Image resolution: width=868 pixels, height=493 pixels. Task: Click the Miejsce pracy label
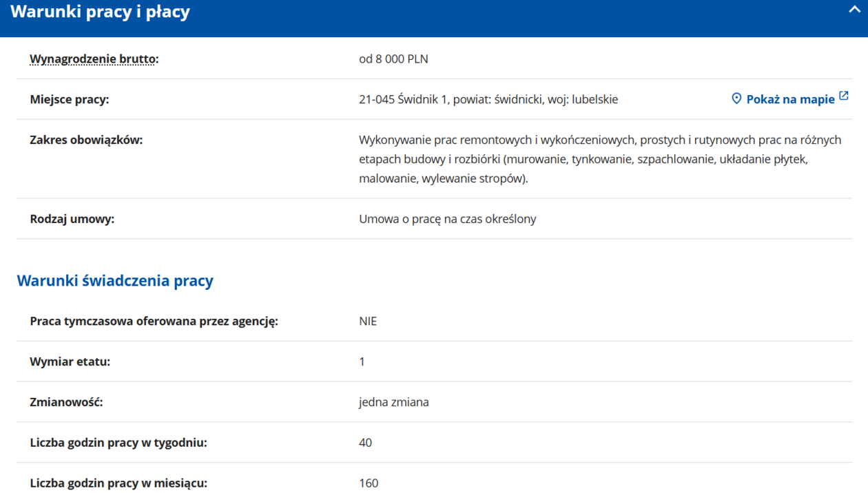69,100
